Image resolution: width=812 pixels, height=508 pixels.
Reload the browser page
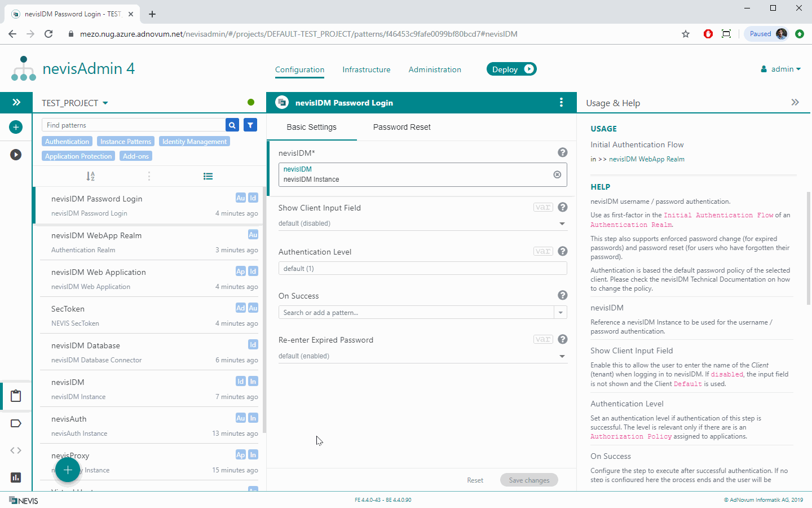pyautogui.click(x=48, y=34)
